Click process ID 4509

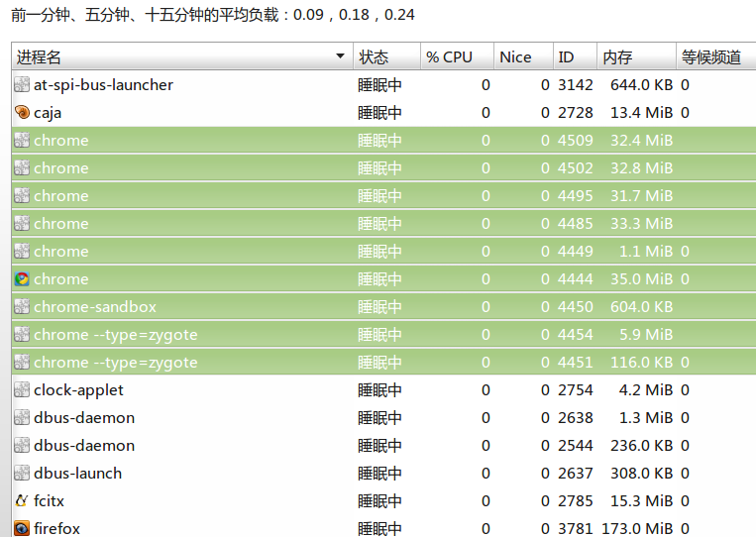(x=576, y=141)
